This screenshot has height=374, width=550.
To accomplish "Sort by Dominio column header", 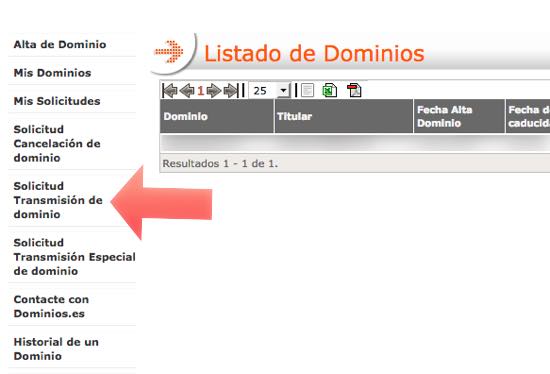I will point(217,116).
